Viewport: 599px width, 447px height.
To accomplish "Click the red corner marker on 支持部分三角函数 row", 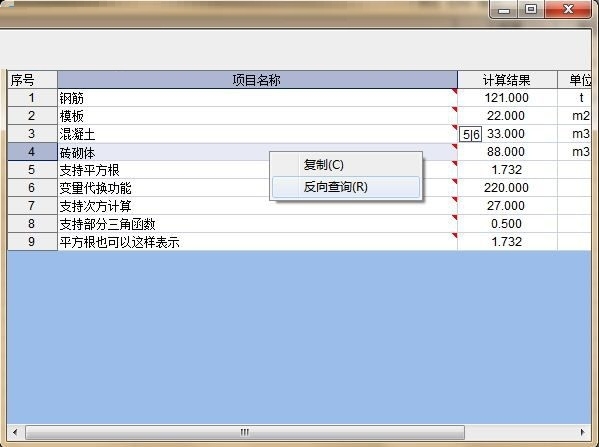I will [x=454, y=217].
